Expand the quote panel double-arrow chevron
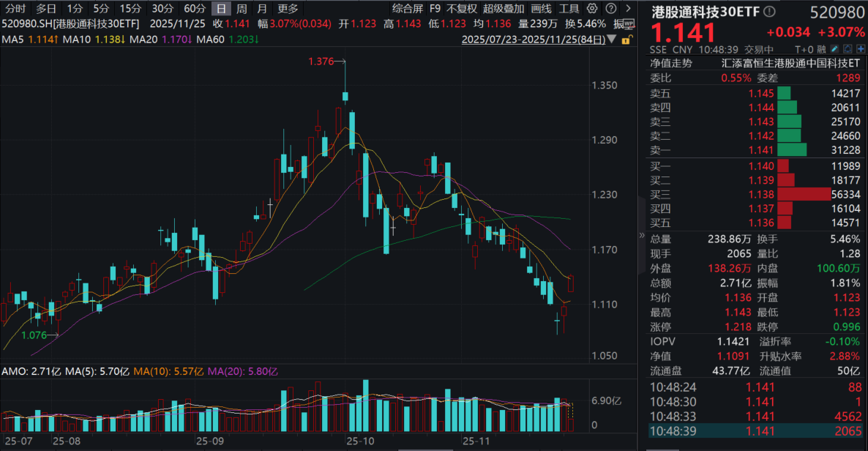 pos(642,236)
